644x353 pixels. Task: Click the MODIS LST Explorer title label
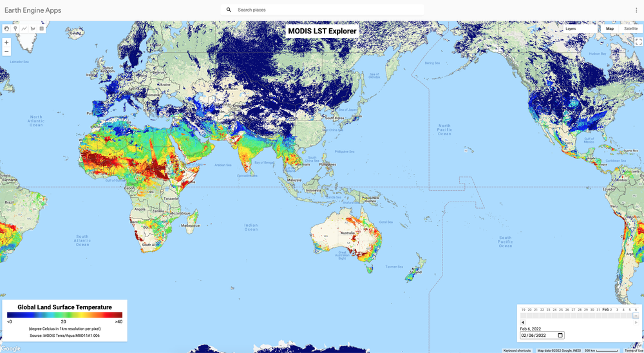pos(323,31)
